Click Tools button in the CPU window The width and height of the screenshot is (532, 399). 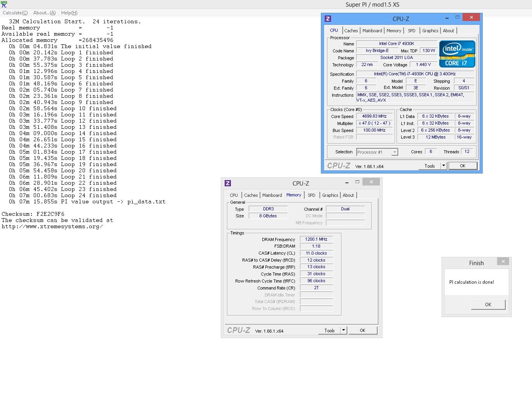(430, 166)
